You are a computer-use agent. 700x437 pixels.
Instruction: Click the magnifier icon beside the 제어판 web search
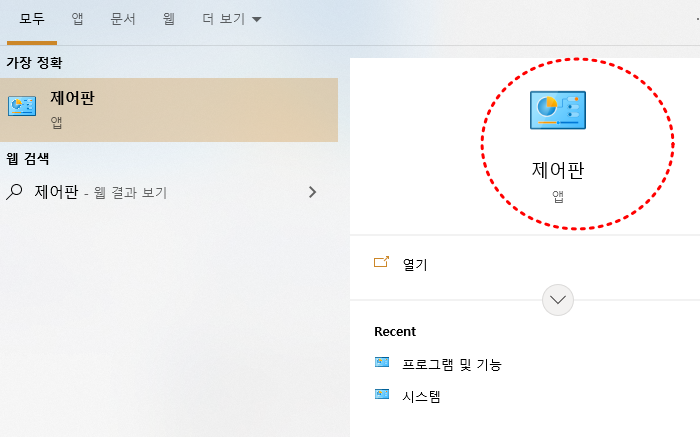click(x=14, y=192)
